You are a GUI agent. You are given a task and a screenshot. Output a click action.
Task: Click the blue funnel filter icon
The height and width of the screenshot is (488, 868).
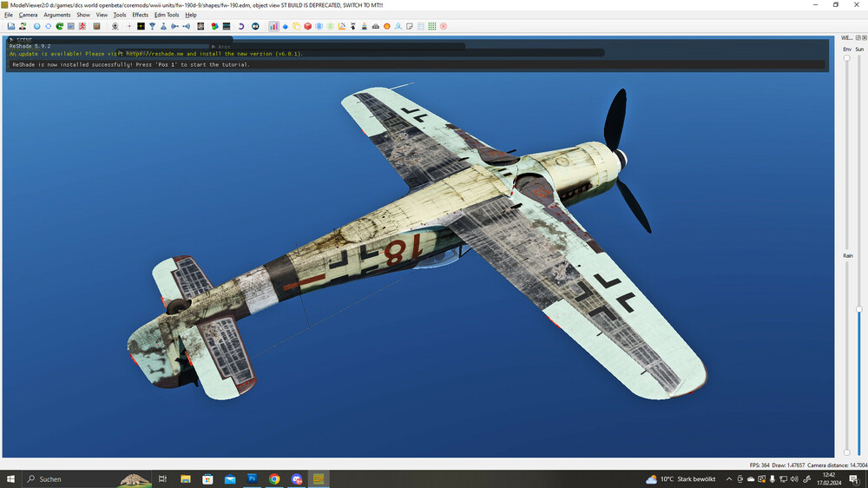[152, 26]
